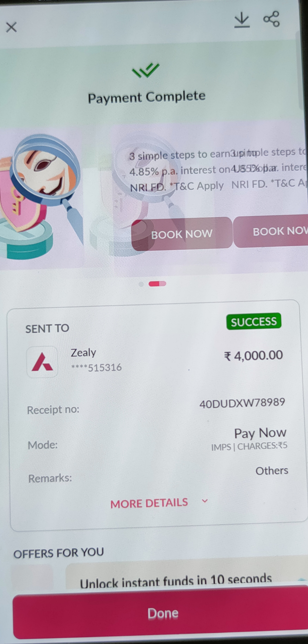Image resolution: width=308 pixels, height=644 pixels.
Task: Tap the Axis Bank logo beside Zealy
Action: click(42, 362)
